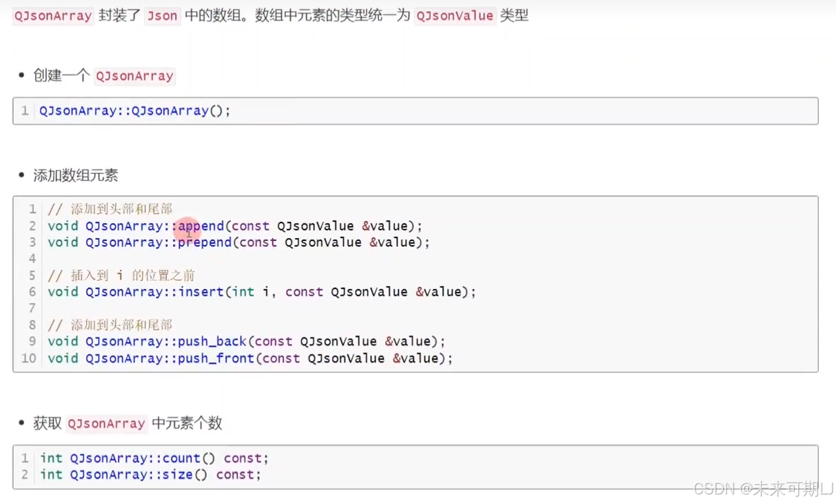Click the push_front function declaration line

point(250,359)
